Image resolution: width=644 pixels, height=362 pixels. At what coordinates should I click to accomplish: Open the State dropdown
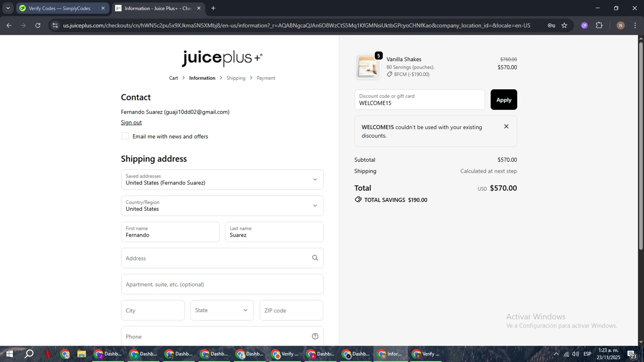(x=222, y=311)
